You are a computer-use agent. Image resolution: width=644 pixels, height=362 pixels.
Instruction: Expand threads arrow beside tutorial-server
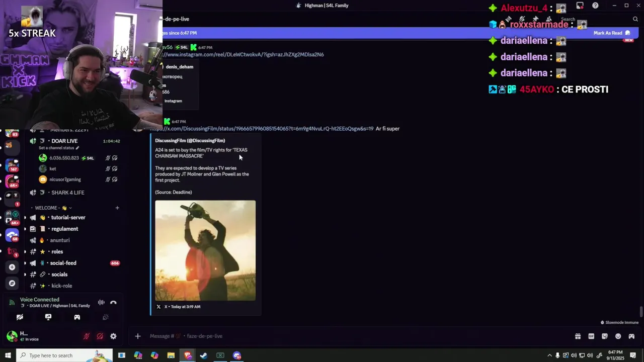pyautogui.click(x=25, y=218)
